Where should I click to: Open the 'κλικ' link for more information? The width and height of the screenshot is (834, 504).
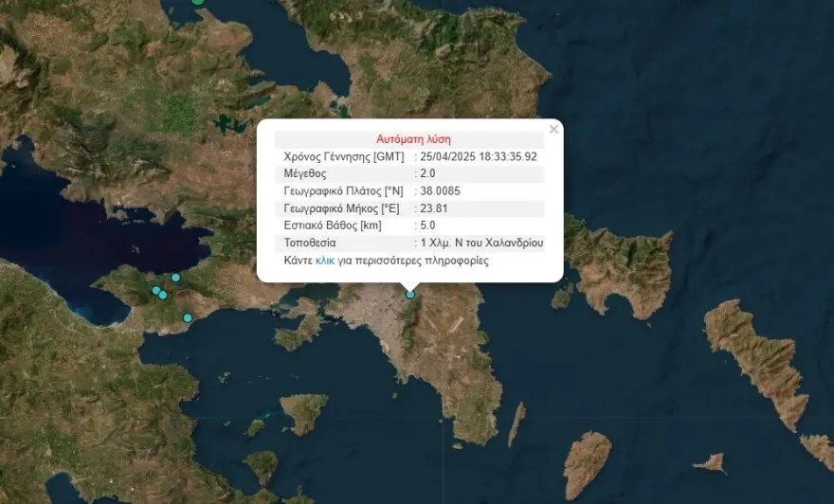click(325, 260)
